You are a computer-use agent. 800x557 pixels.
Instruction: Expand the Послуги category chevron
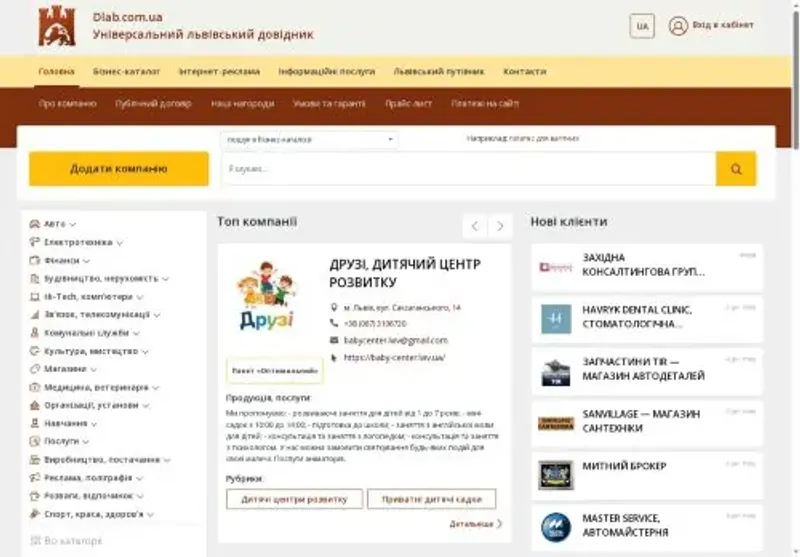click(86, 442)
